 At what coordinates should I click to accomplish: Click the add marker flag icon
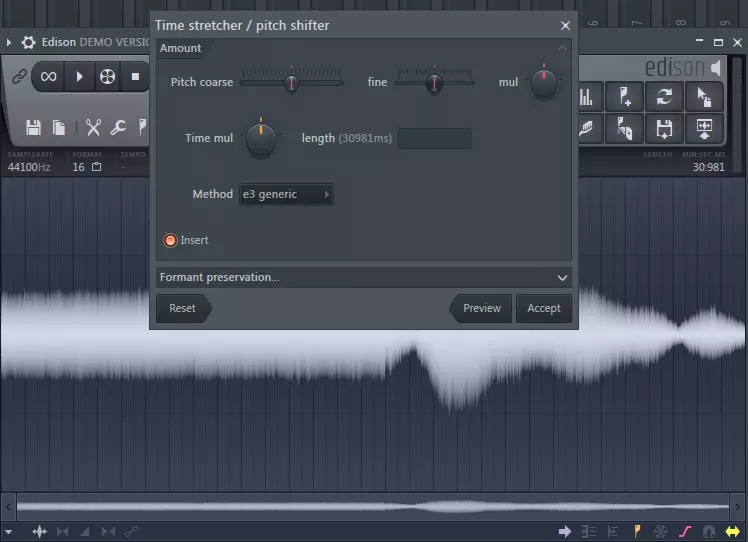[x=626, y=96]
